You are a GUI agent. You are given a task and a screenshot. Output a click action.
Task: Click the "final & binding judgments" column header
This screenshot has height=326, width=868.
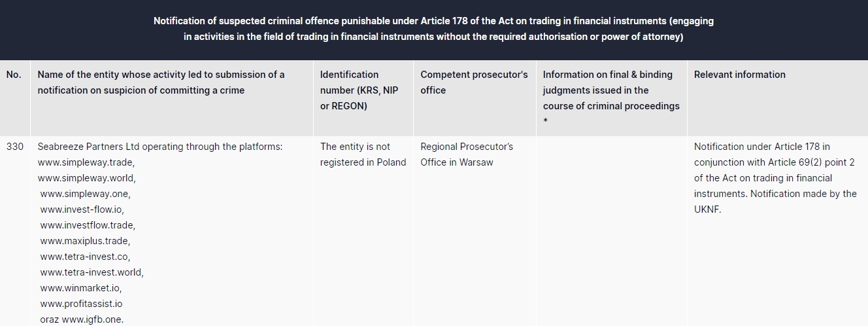[611, 90]
